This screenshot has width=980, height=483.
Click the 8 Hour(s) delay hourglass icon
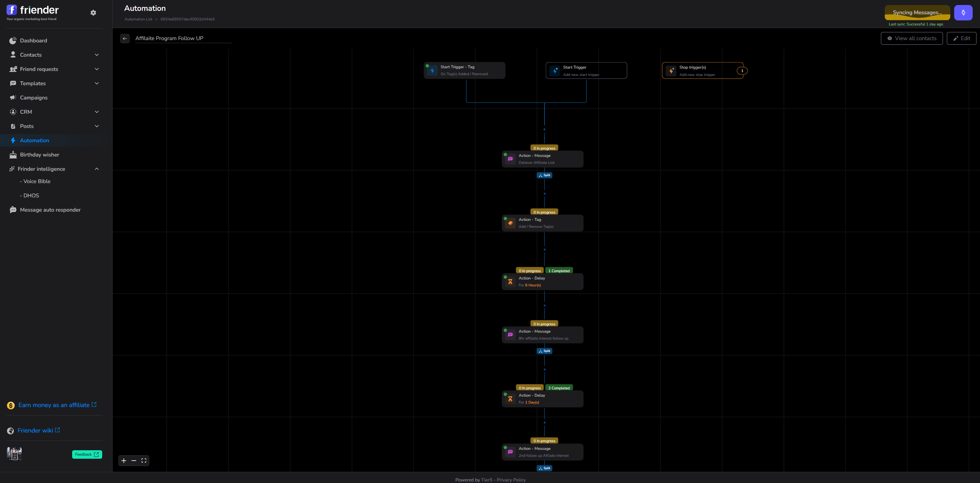[x=510, y=282]
